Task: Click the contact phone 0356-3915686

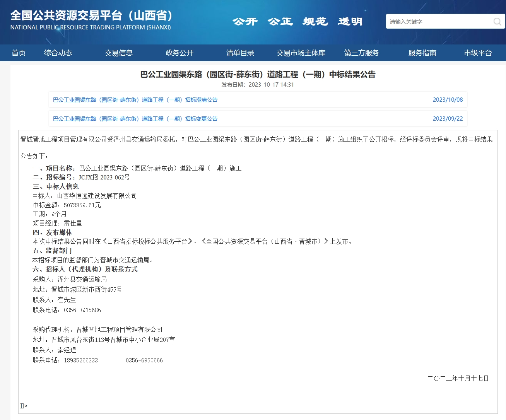Action: (82, 310)
